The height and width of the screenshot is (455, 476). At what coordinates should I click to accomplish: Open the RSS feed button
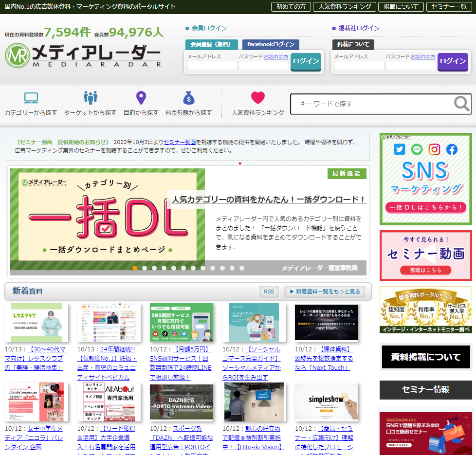[x=269, y=291]
